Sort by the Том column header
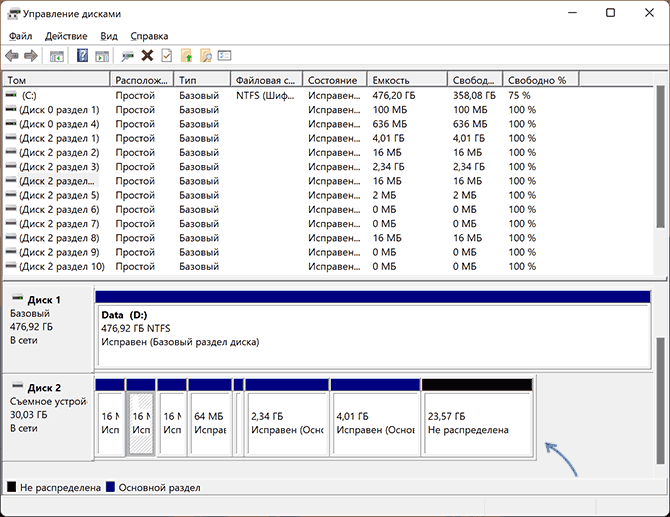This screenshot has width=670, height=517. [x=57, y=80]
